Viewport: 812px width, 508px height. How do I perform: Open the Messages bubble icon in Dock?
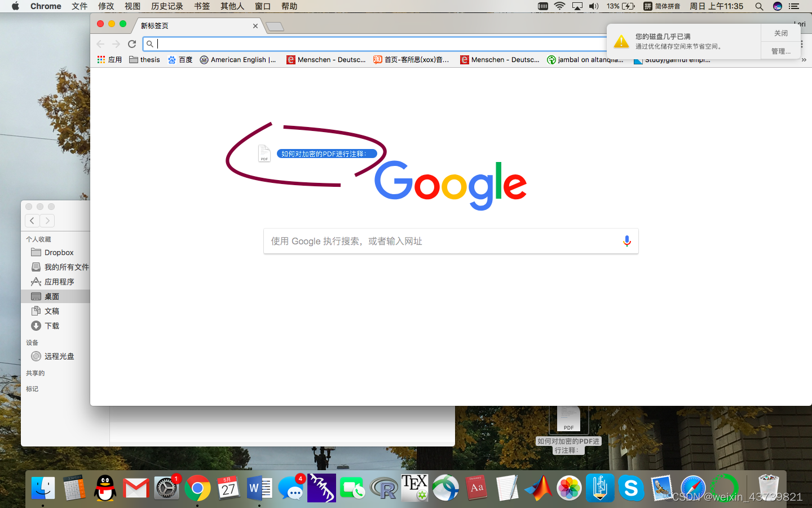291,488
